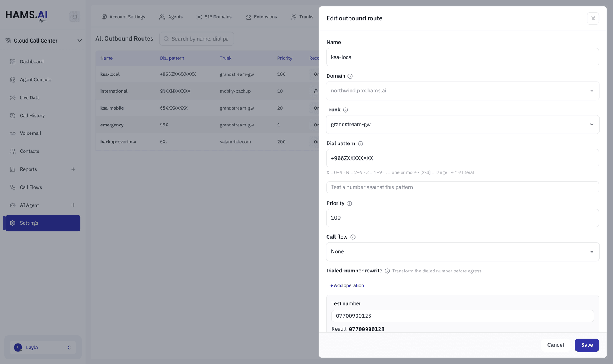
Task: Click the Voicemail icon in sidebar
Action: (x=13, y=133)
